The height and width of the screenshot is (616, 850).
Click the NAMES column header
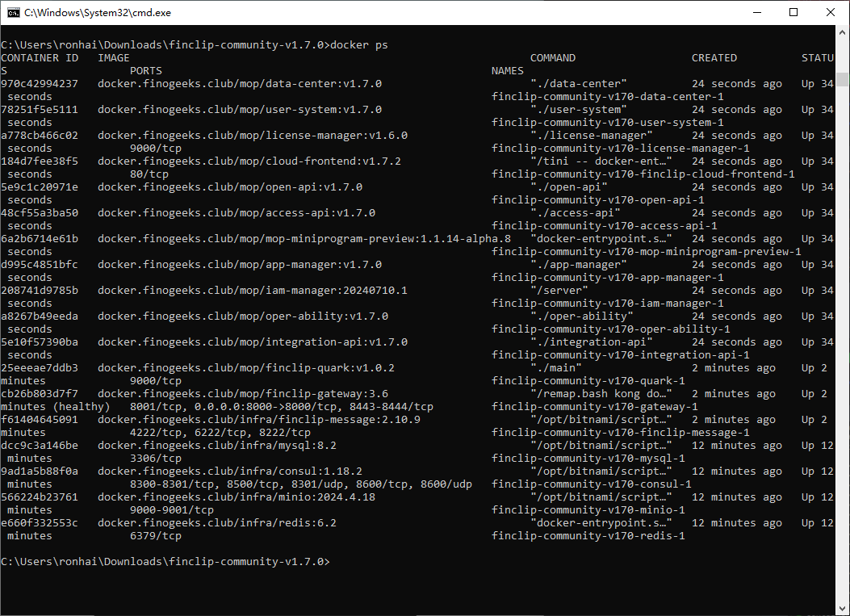point(508,71)
